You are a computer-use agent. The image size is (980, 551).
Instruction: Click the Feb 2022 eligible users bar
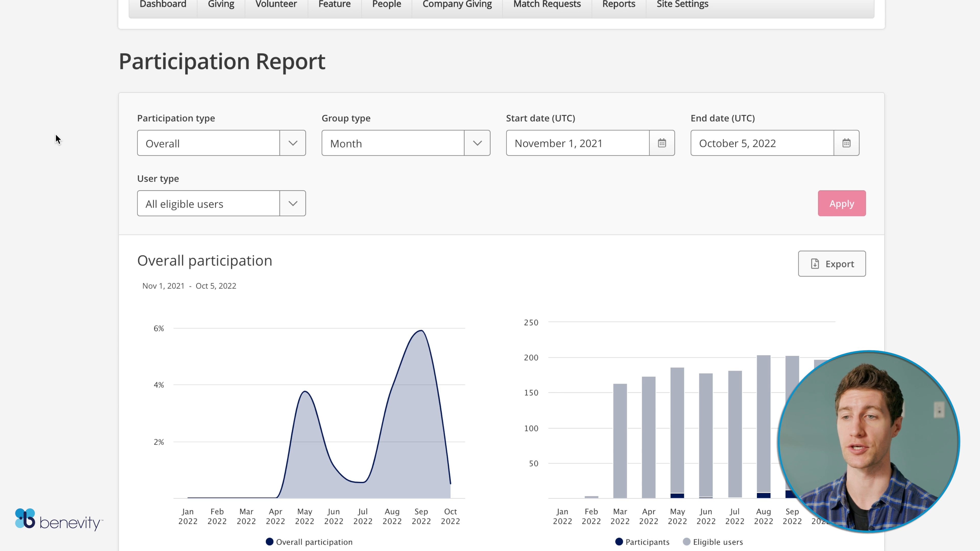pyautogui.click(x=592, y=497)
